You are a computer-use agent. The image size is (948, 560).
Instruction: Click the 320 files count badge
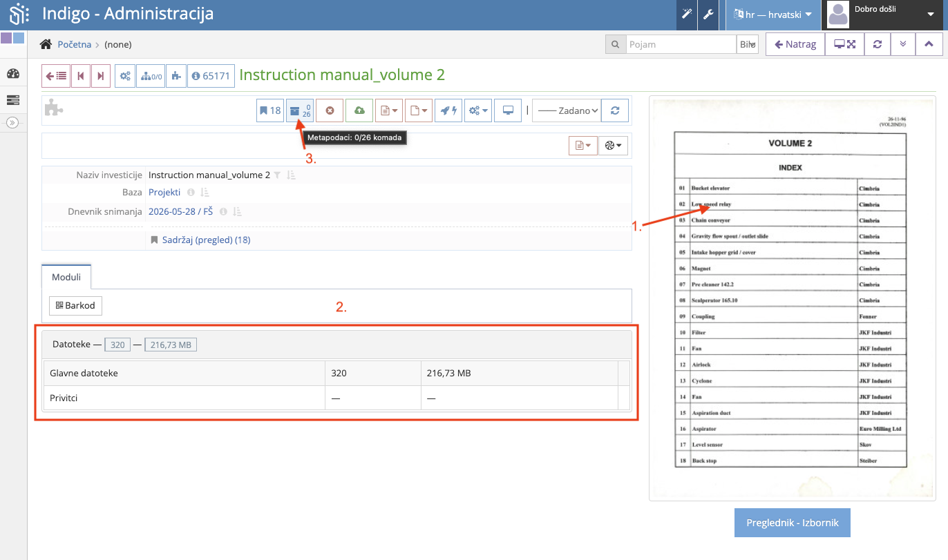[x=117, y=345]
